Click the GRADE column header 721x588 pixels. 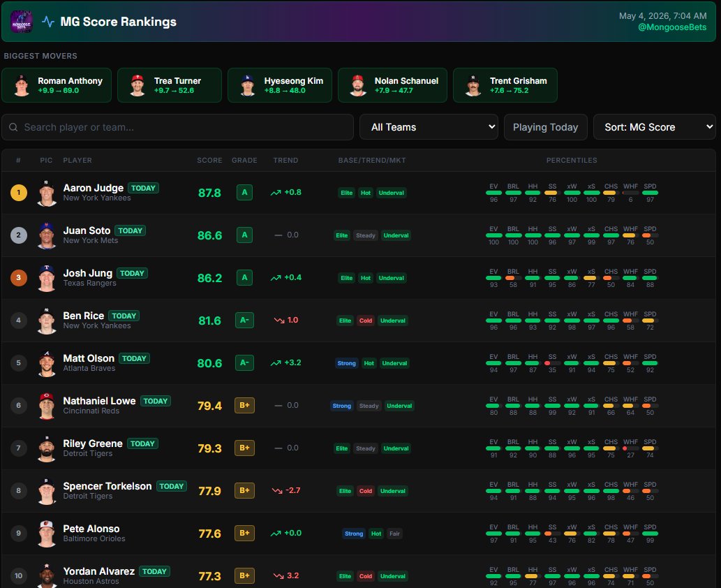click(x=244, y=160)
